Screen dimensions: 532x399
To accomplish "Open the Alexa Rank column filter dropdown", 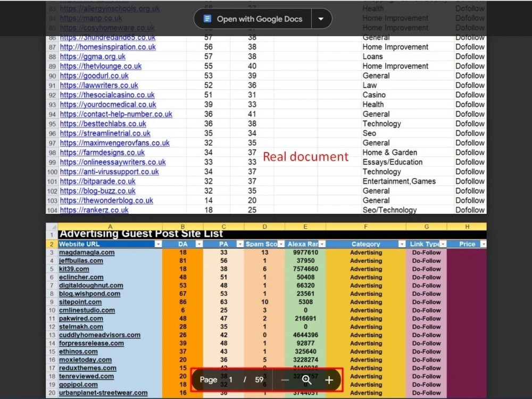I will coord(322,244).
